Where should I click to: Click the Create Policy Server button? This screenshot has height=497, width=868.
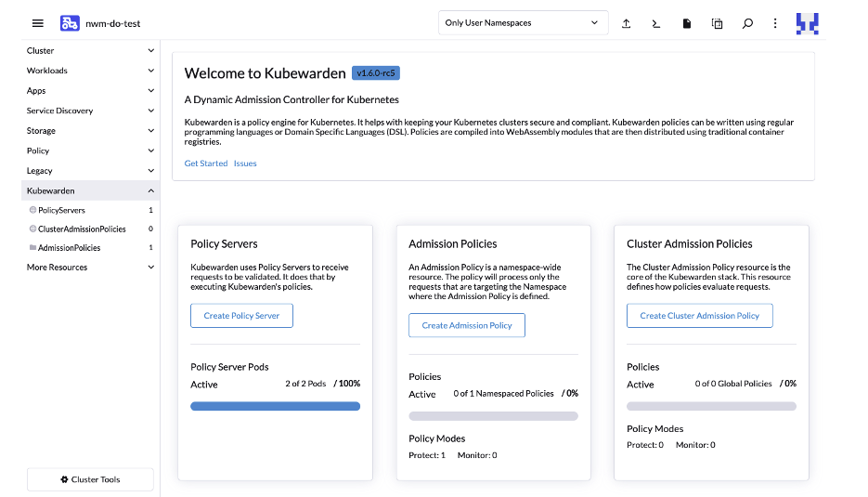(x=241, y=316)
